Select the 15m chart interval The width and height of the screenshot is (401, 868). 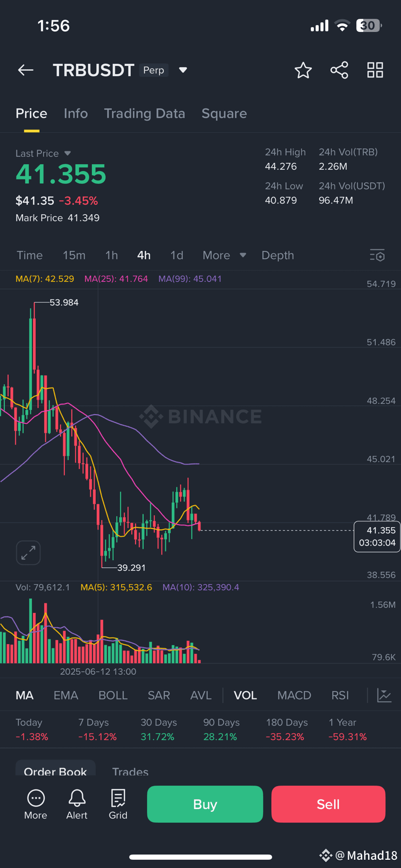click(74, 255)
